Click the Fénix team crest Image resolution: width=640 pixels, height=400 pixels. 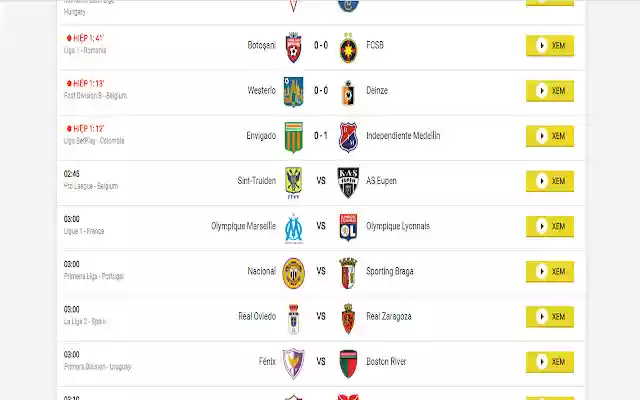(x=293, y=361)
